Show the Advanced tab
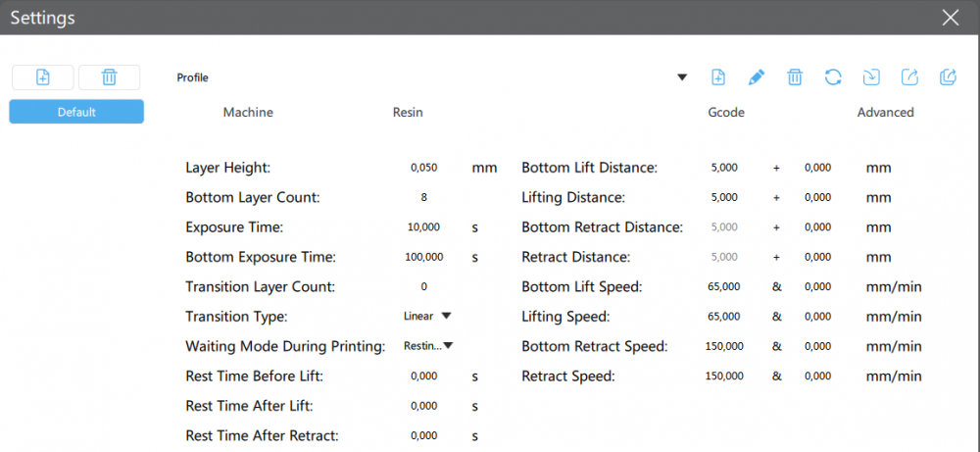Image resolution: width=980 pixels, height=452 pixels. [885, 113]
